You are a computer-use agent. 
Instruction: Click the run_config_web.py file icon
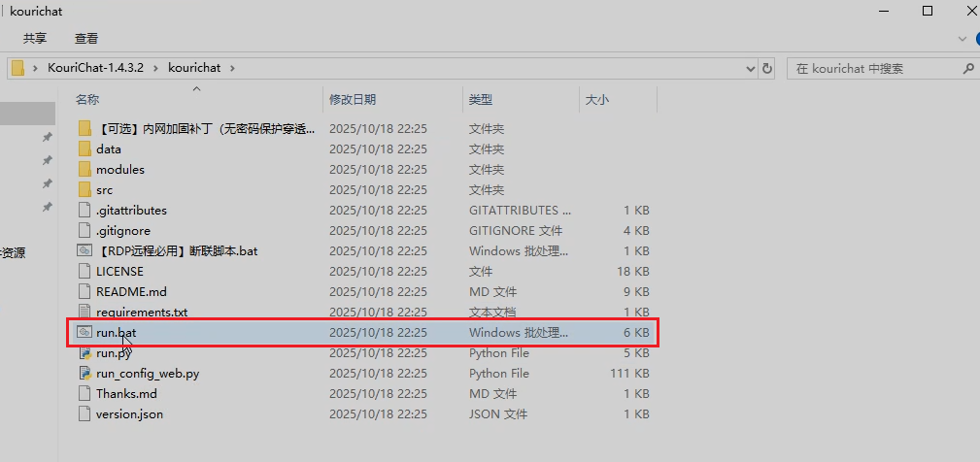(x=84, y=374)
